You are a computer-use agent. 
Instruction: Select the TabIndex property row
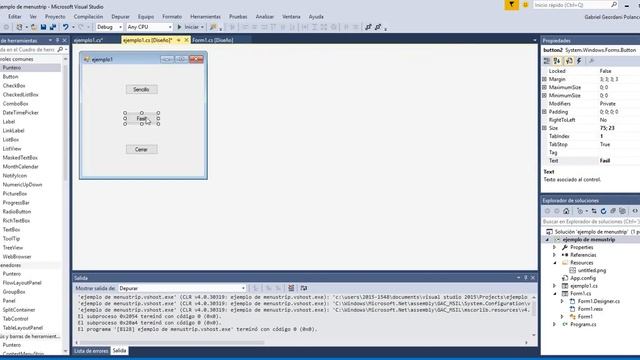click(x=591, y=136)
